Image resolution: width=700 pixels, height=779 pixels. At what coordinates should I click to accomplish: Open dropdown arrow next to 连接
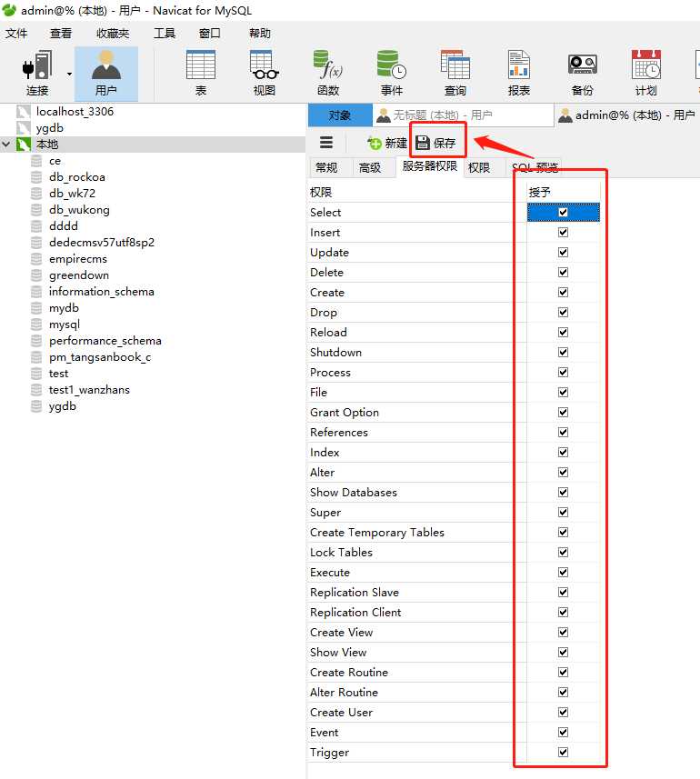(70, 74)
